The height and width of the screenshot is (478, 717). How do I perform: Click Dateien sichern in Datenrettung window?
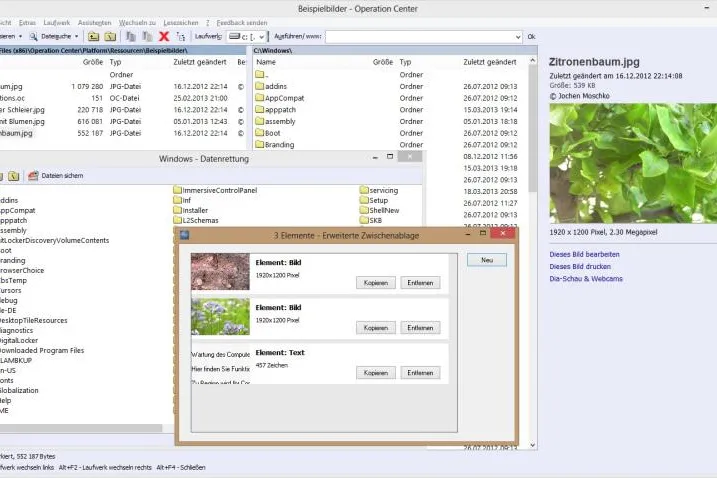click(x=55, y=176)
